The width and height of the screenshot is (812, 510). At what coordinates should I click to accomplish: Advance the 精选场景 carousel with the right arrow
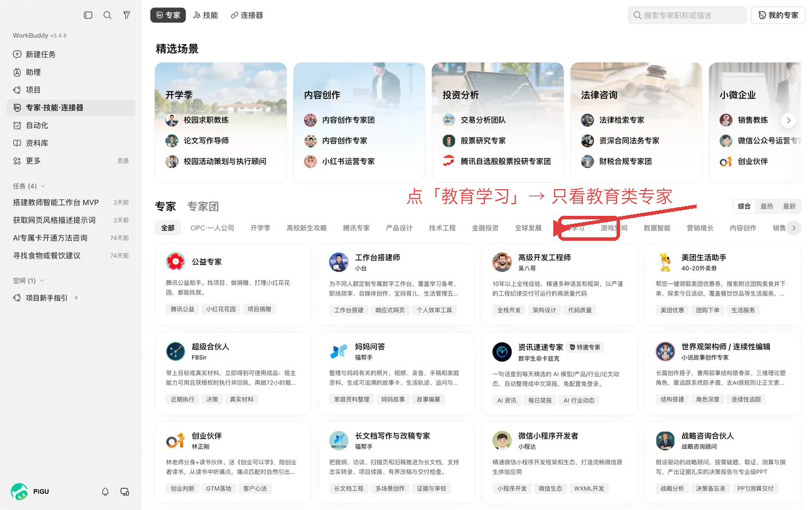click(788, 120)
